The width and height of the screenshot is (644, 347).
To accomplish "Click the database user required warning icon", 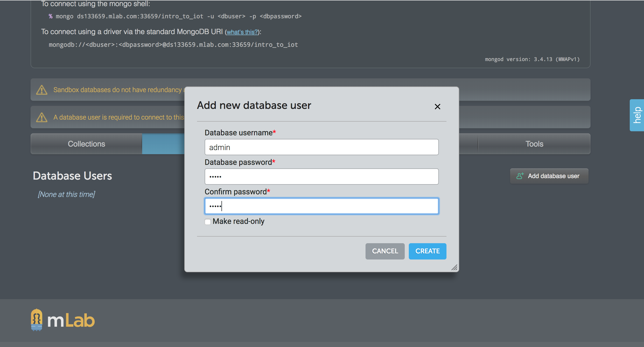I will (42, 117).
